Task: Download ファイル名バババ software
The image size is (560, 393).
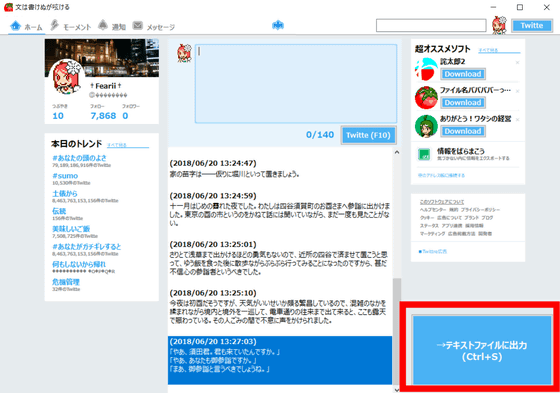Action: pos(463,103)
